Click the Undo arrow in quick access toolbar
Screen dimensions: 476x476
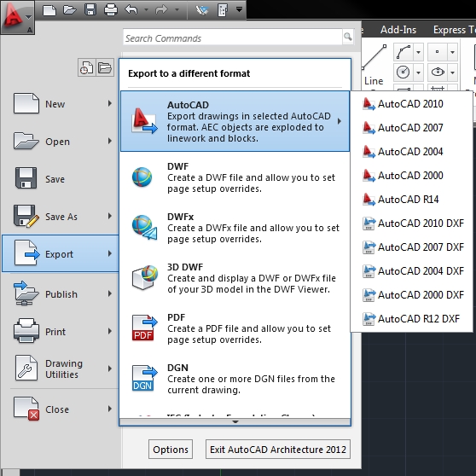tap(131, 10)
